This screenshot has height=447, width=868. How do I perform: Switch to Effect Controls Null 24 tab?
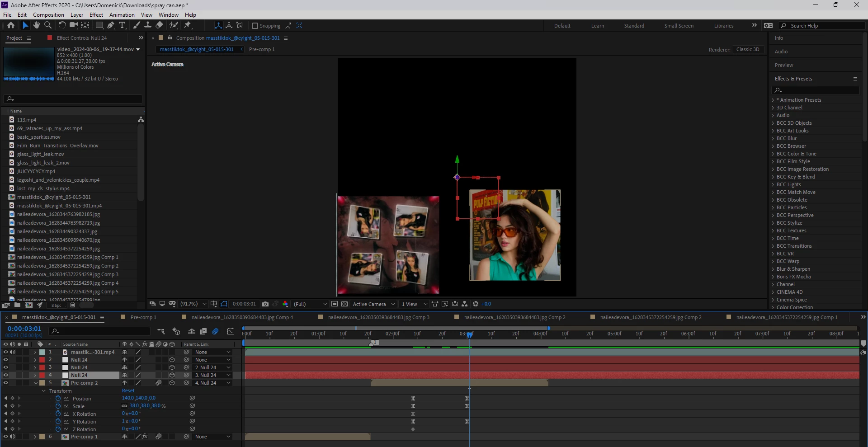[x=82, y=38]
